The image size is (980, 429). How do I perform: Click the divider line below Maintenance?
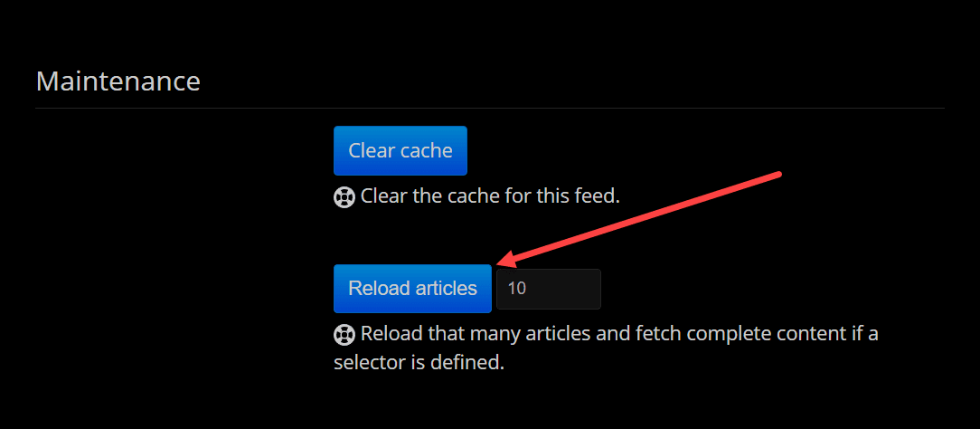pos(489,109)
